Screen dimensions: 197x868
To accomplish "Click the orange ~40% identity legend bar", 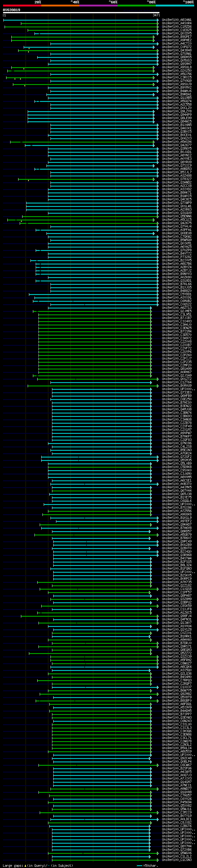I will [x=60, y=6].
